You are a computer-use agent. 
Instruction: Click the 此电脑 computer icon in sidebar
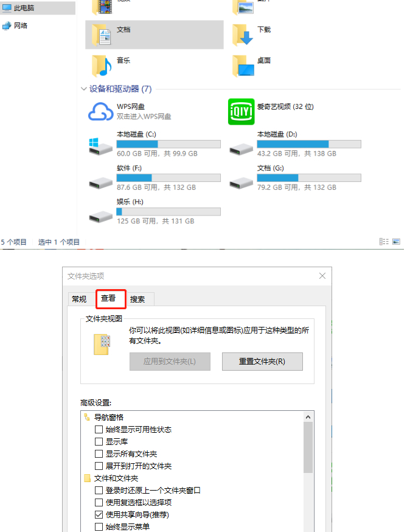pyautogui.click(x=7, y=8)
